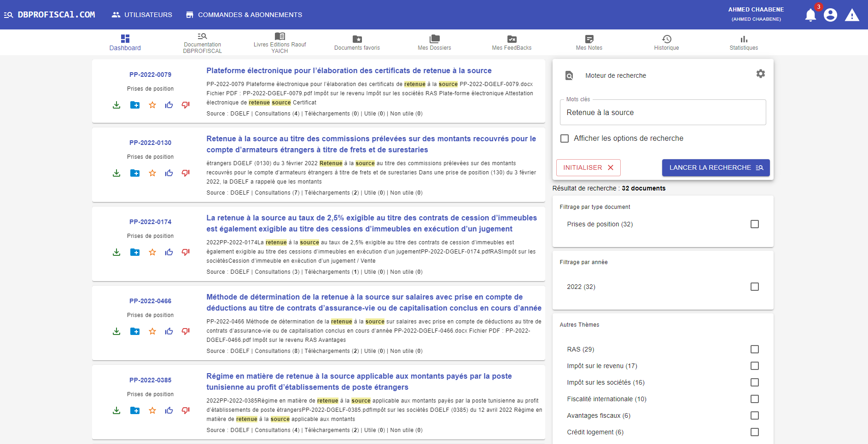The width and height of the screenshot is (868, 444).
Task: Click the Mots clés search field
Action: [663, 113]
